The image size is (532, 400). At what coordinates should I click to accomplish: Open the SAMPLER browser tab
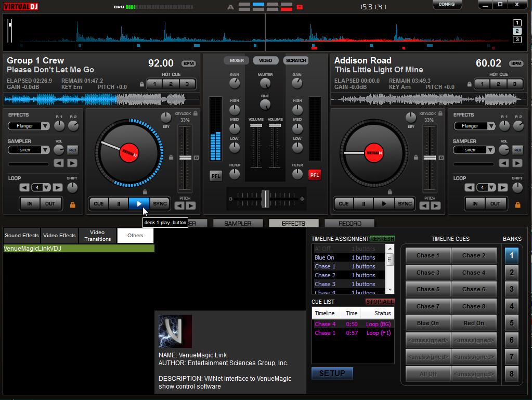pos(238,223)
